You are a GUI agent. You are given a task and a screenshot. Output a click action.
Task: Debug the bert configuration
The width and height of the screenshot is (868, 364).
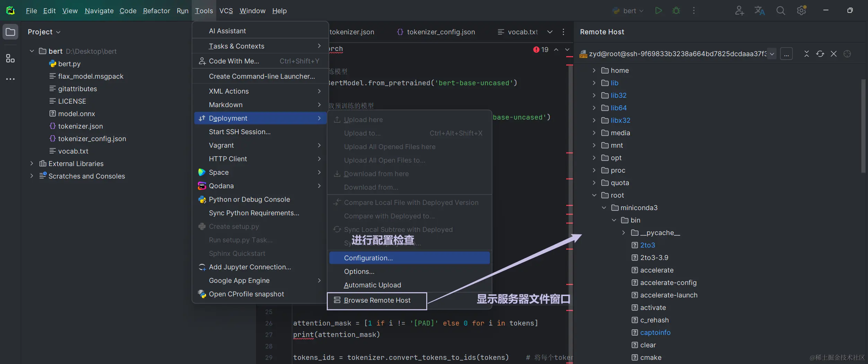pyautogui.click(x=676, y=11)
